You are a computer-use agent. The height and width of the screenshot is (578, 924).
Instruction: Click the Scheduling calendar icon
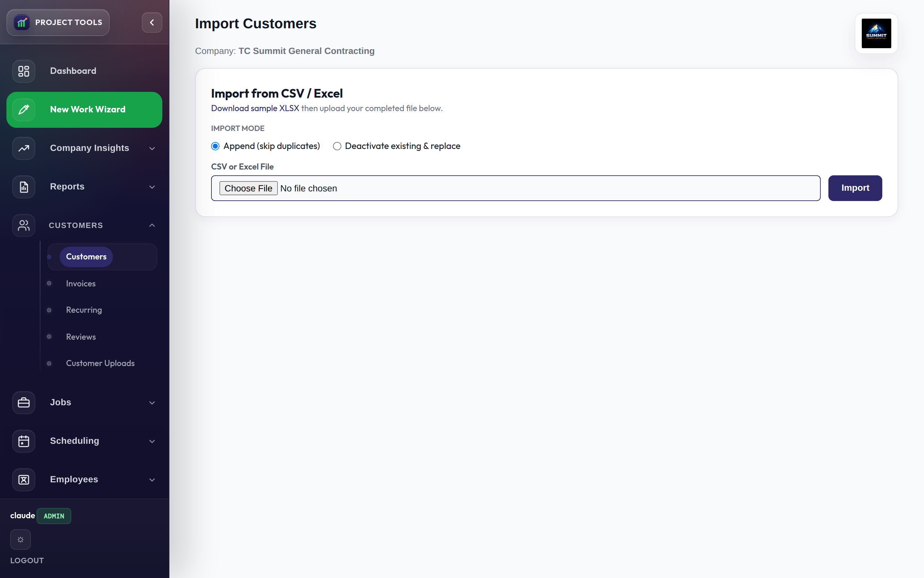[x=24, y=441]
